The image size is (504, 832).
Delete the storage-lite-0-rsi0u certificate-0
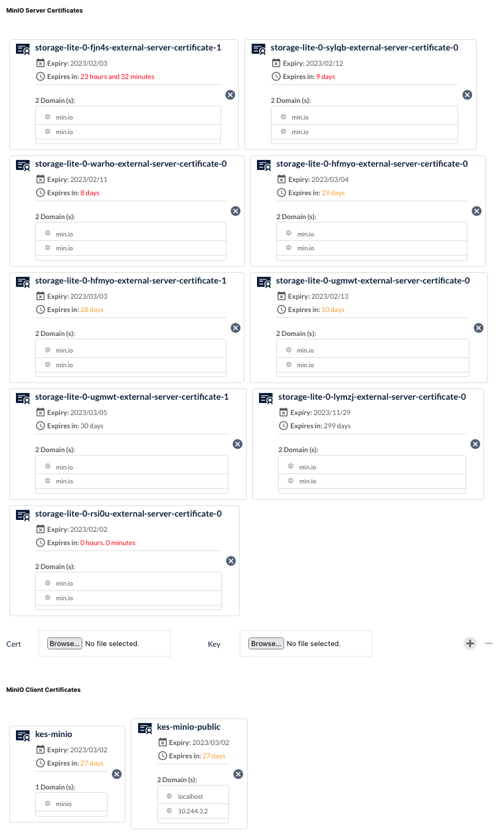[x=231, y=561]
